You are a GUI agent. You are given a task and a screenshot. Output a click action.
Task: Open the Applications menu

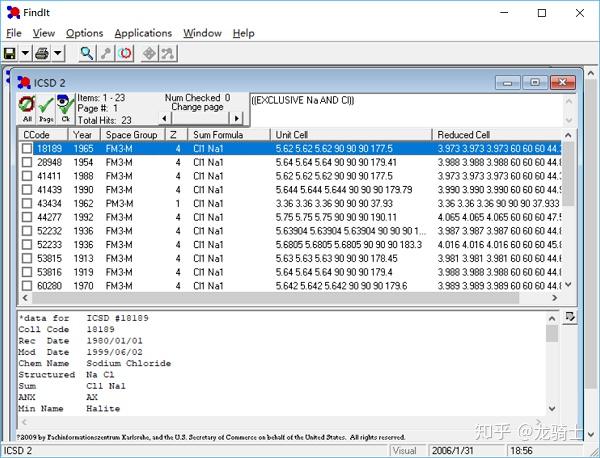click(143, 33)
